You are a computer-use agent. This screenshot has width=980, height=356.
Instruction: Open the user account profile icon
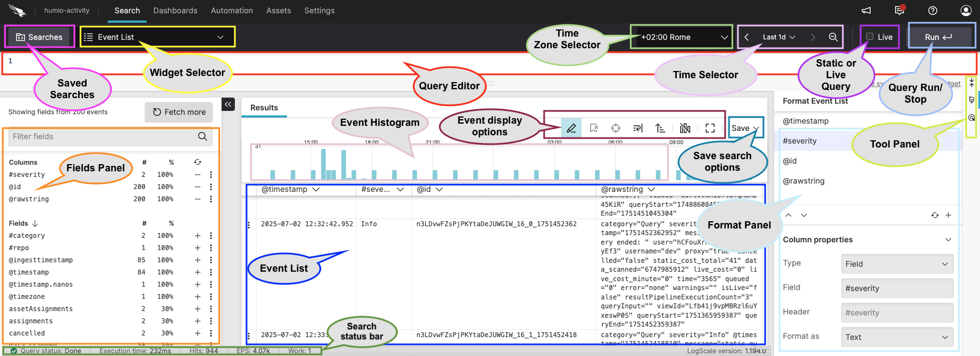coord(966,11)
